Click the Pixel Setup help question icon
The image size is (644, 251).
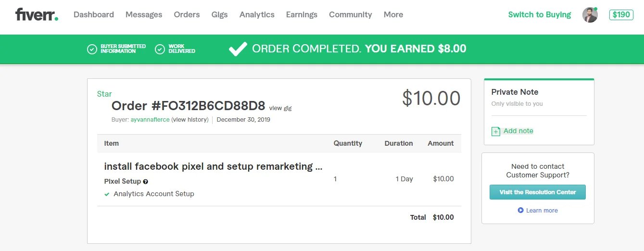coord(146,182)
